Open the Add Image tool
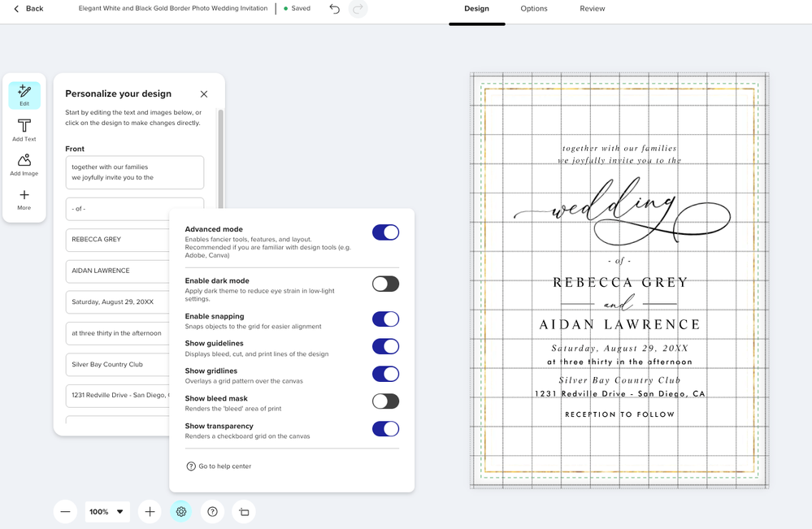812x529 pixels. (x=24, y=164)
